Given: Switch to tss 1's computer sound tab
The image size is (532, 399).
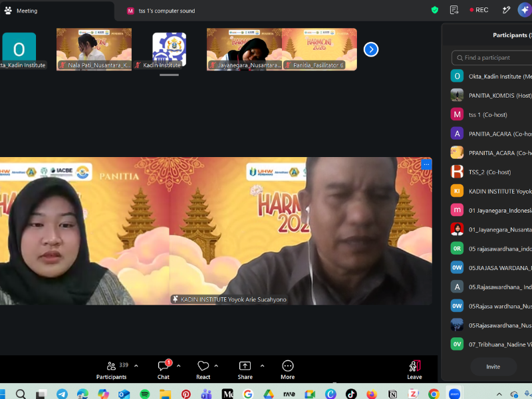Looking at the screenshot, I should click(161, 11).
